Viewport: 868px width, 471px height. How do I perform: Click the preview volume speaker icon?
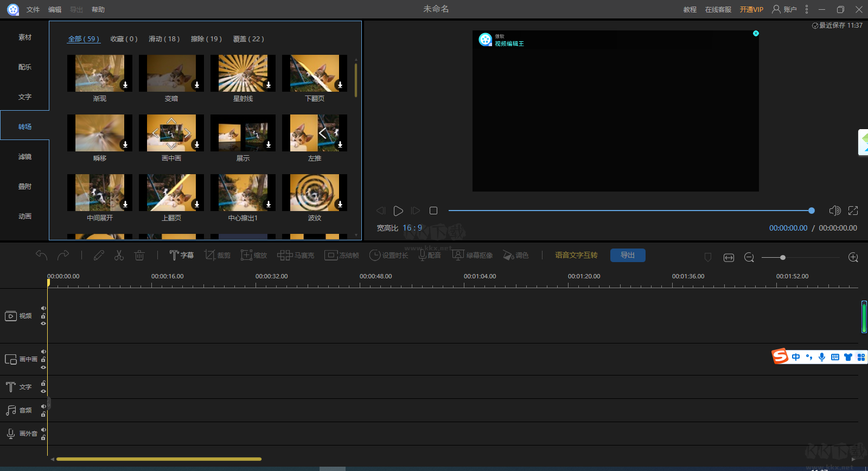pos(835,211)
